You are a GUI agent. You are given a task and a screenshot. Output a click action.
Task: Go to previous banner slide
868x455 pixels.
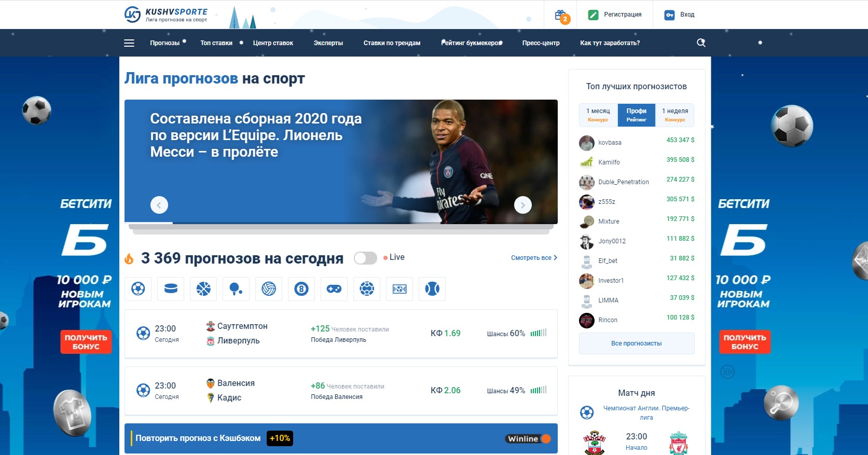click(x=159, y=205)
